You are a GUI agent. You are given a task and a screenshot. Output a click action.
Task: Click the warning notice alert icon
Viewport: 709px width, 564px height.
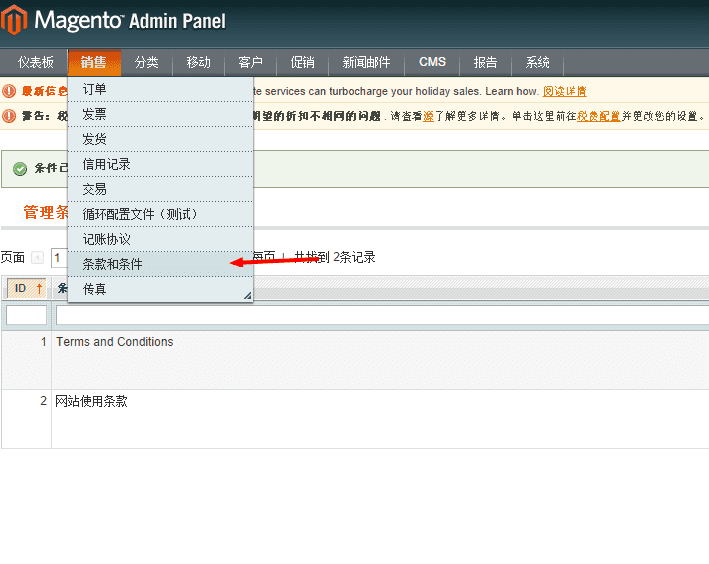9,116
